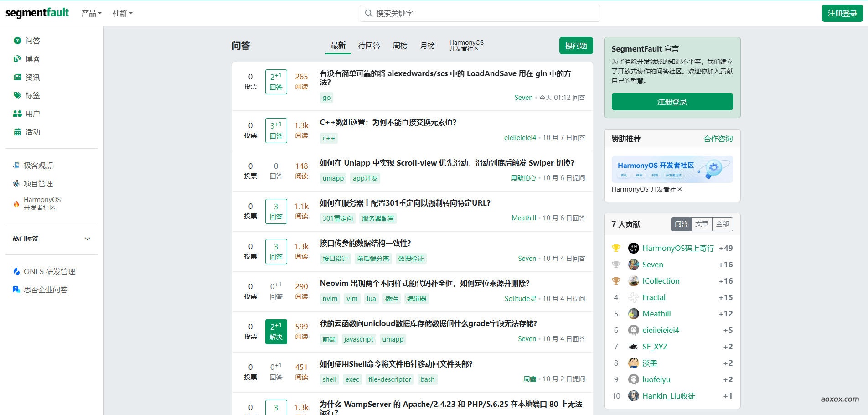
Task: Switch to the 待回答 tab
Action: (369, 46)
